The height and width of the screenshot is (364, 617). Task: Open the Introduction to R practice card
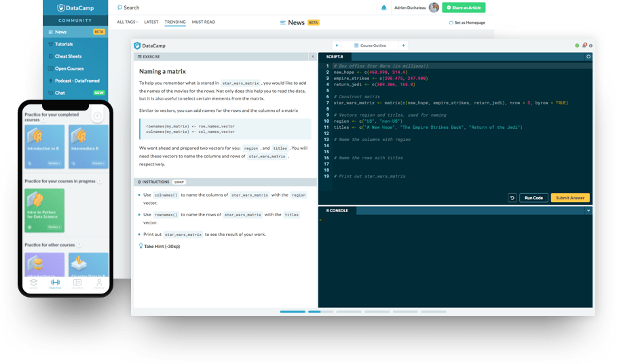[x=45, y=146]
